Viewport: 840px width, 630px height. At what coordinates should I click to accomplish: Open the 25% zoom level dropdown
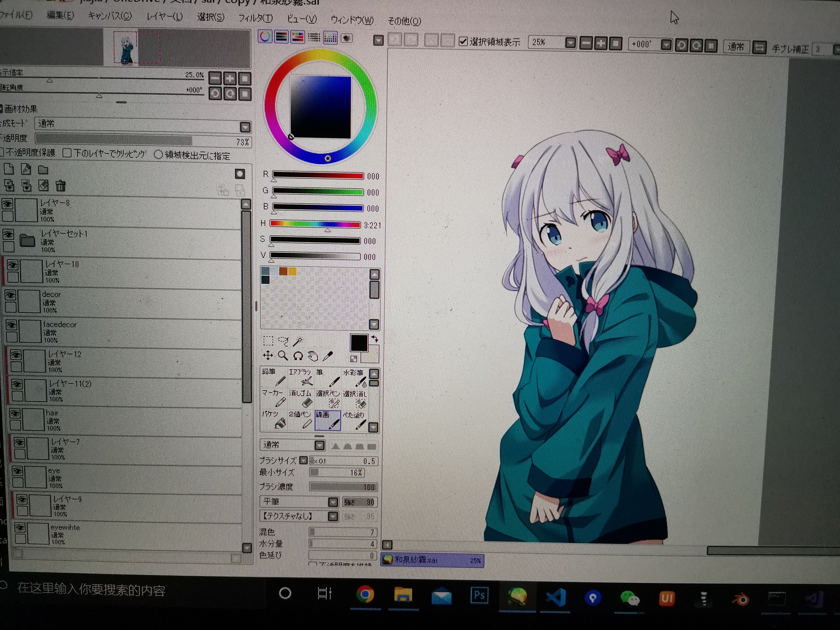pyautogui.click(x=570, y=43)
